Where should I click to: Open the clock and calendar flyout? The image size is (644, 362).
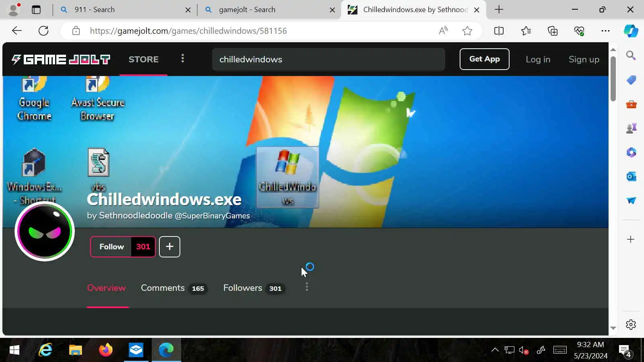click(x=590, y=350)
